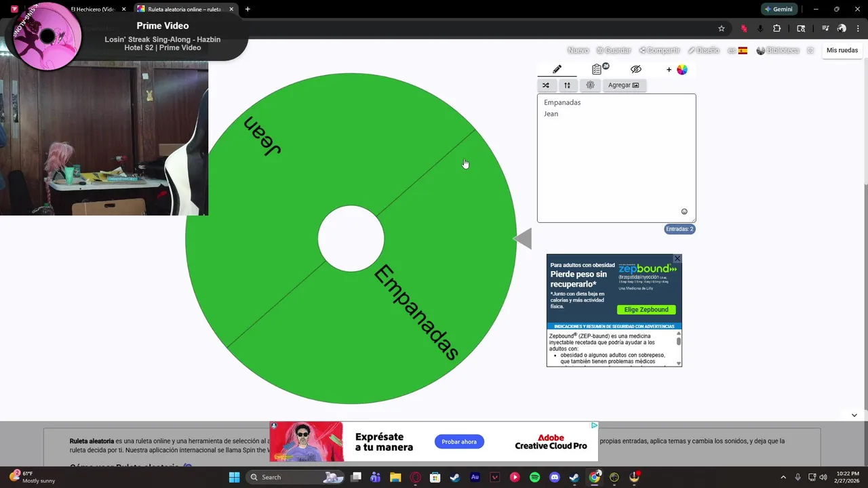Image resolution: width=868 pixels, height=488 pixels.
Task: Click the Compartir share button
Action: [659, 51]
